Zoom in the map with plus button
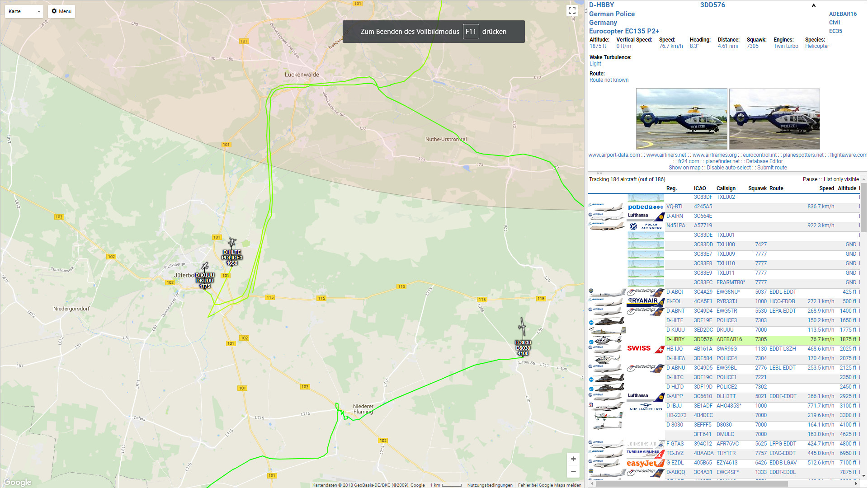868x488 pixels. [x=573, y=459]
